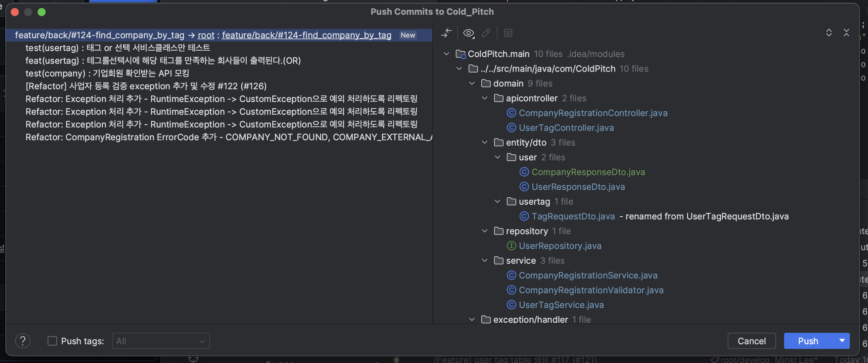Viewport: 868px width, 363px height.
Task: Collapse the domain folder node
Action: click(472, 84)
